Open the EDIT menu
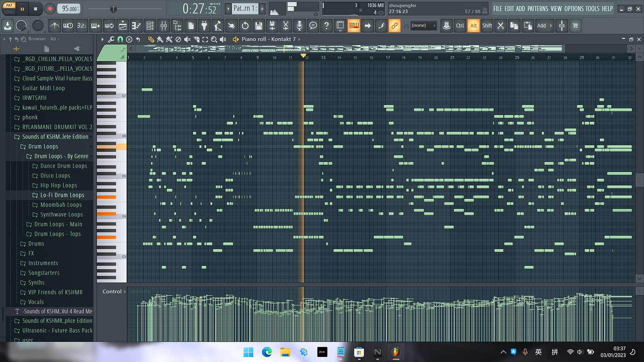Screen dimensions: 644x362 (x=509, y=9)
